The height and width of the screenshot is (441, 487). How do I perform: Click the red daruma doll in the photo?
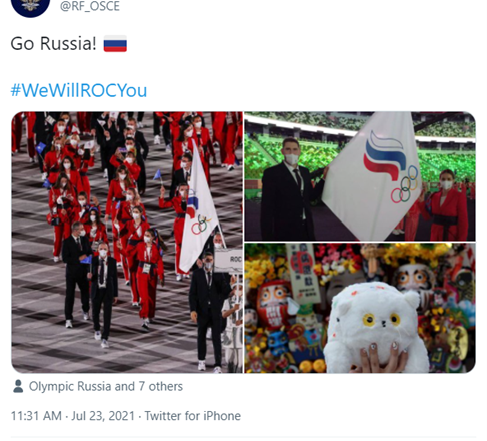(x=274, y=304)
